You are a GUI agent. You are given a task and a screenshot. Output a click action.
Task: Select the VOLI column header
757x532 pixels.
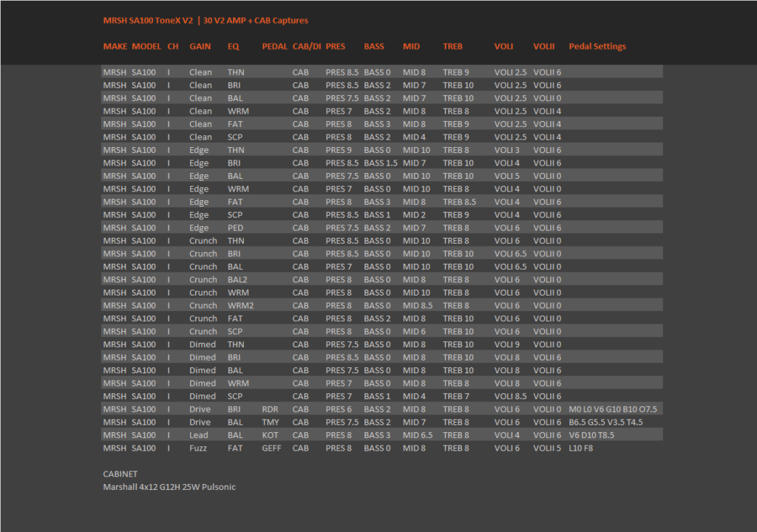(x=503, y=47)
